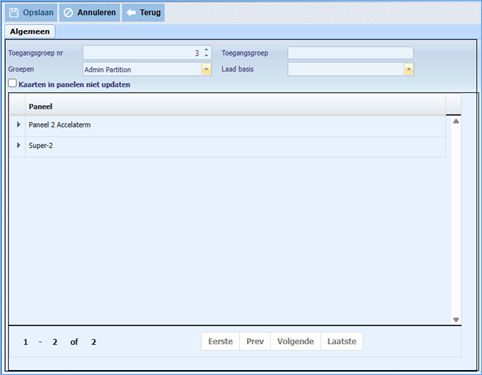
Task: Expand the Paneel 2 Accelaterm row
Action: pos(19,124)
